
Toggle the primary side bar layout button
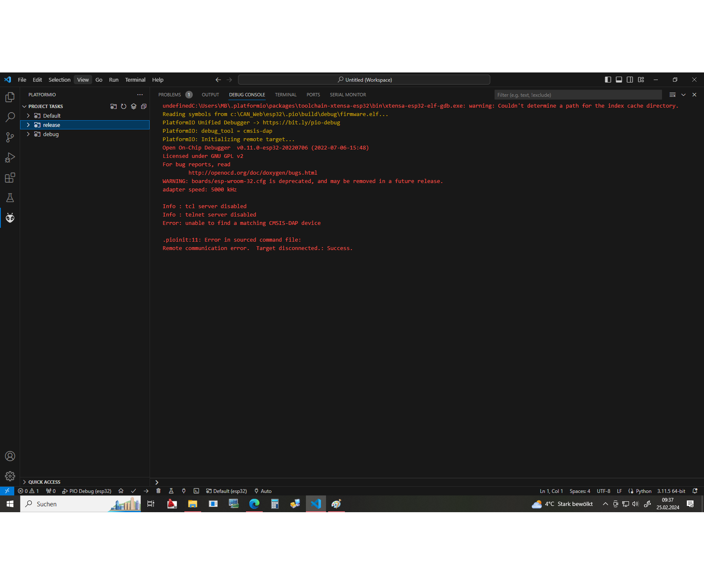(x=608, y=80)
